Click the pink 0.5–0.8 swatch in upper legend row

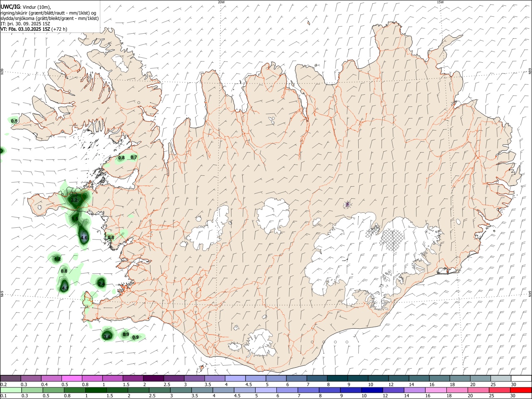click(72, 379)
